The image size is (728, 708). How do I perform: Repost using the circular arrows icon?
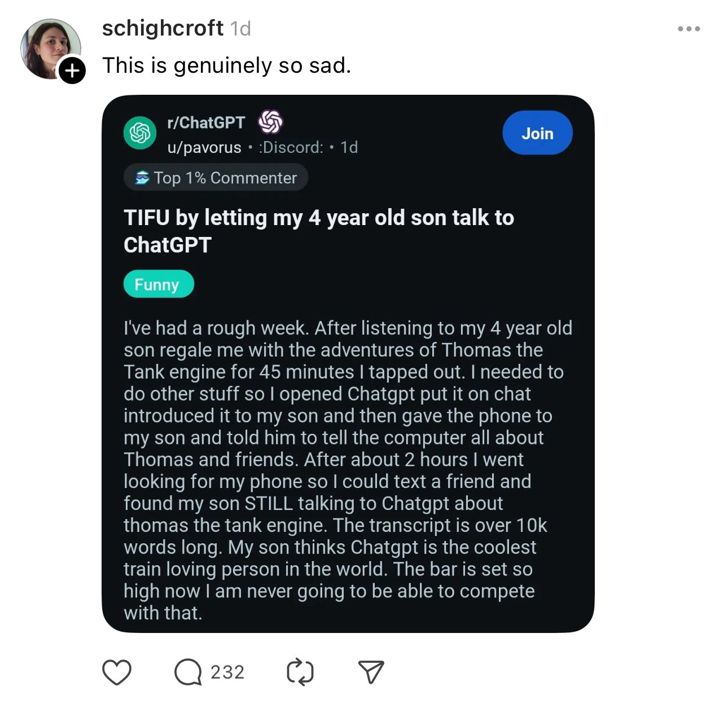click(300, 672)
